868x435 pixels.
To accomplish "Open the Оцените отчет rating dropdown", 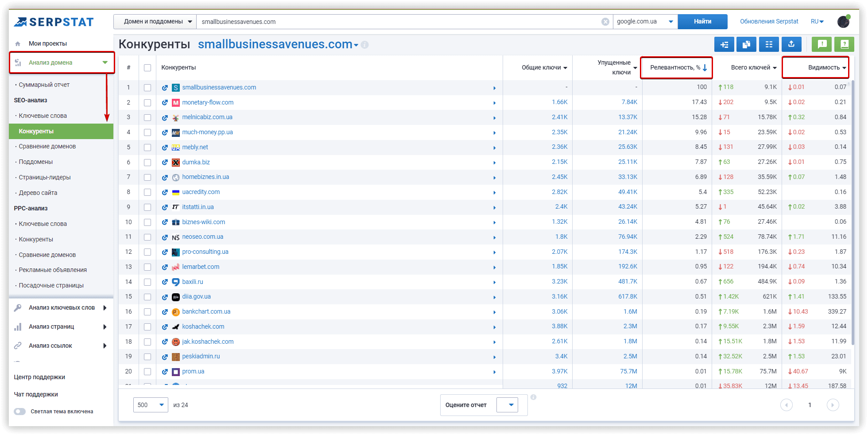I will pyautogui.click(x=507, y=405).
